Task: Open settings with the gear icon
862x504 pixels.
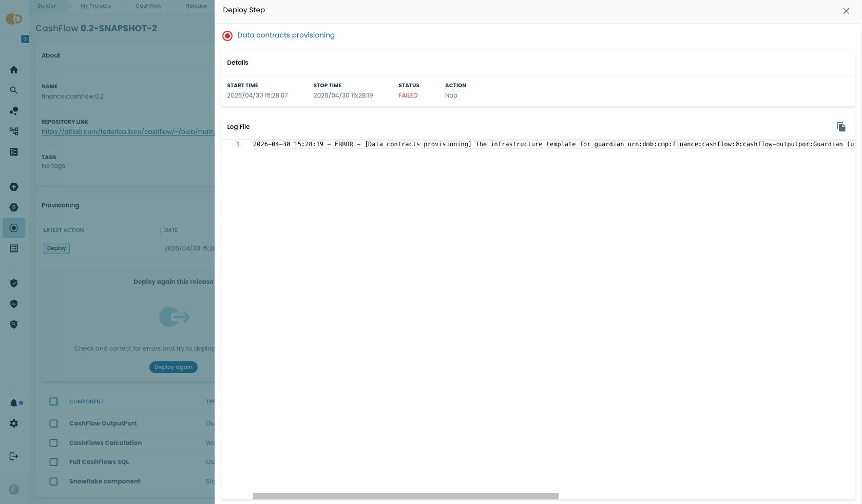Action: point(14,423)
